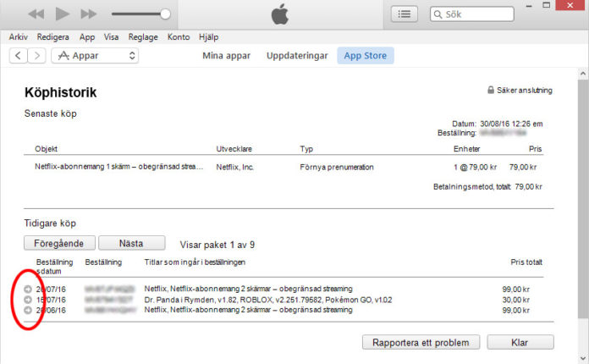Click the Datum 30/08/16 12:26 em text
589x364 pixels.
498,124
